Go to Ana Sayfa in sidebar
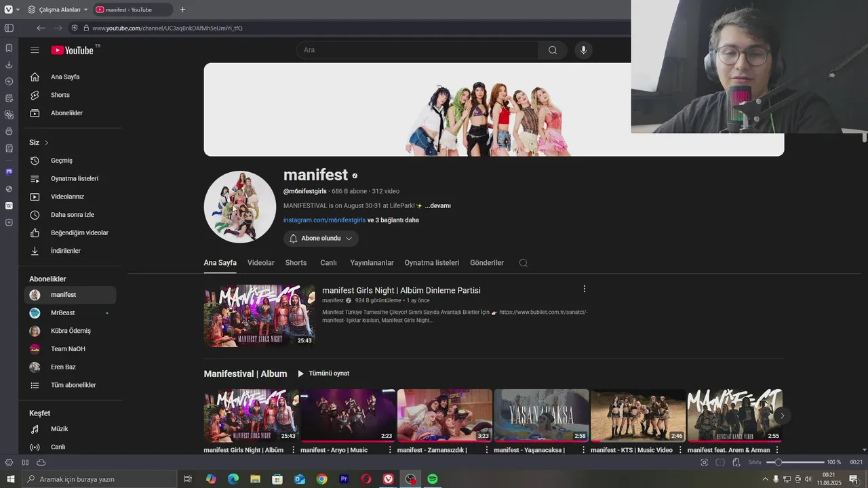Viewport: 868px width, 488px height. click(71, 77)
